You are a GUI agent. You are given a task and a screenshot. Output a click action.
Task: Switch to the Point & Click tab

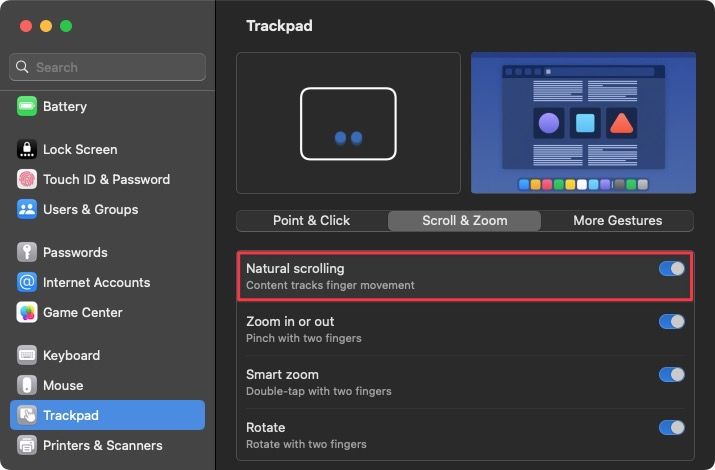(x=311, y=220)
